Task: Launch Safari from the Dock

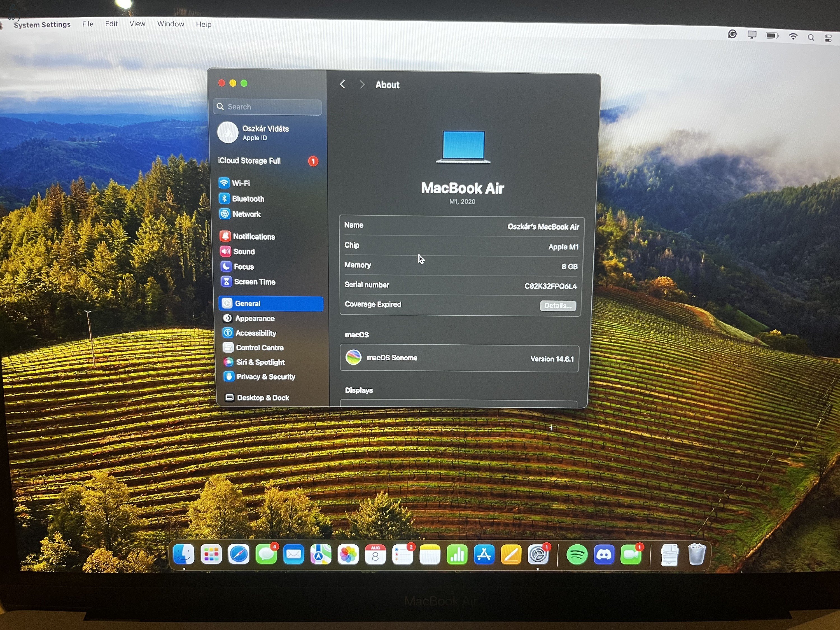Action: (x=239, y=554)
